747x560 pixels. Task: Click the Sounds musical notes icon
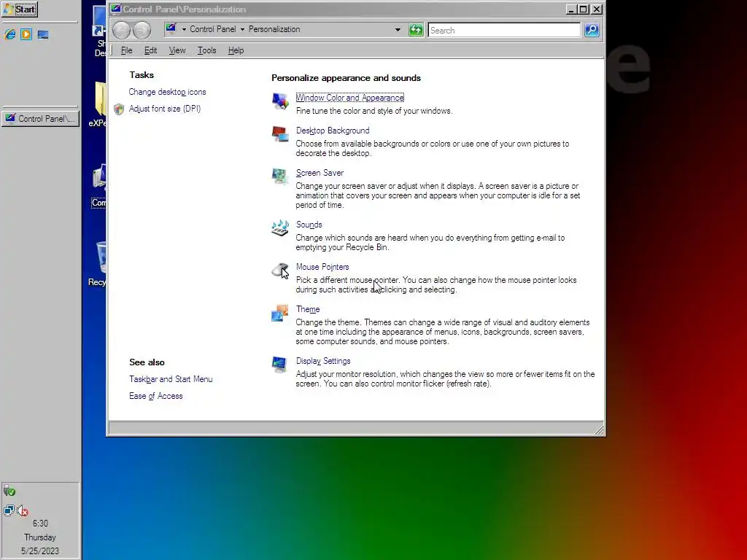pyautogui.click(x=280, y=228)
